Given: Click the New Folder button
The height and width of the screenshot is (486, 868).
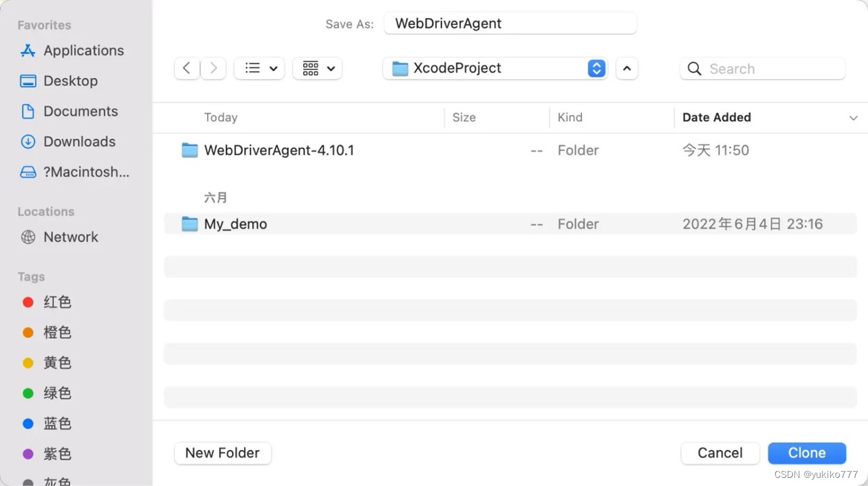Looking at the screenshot, I should [x=222, y=453].
